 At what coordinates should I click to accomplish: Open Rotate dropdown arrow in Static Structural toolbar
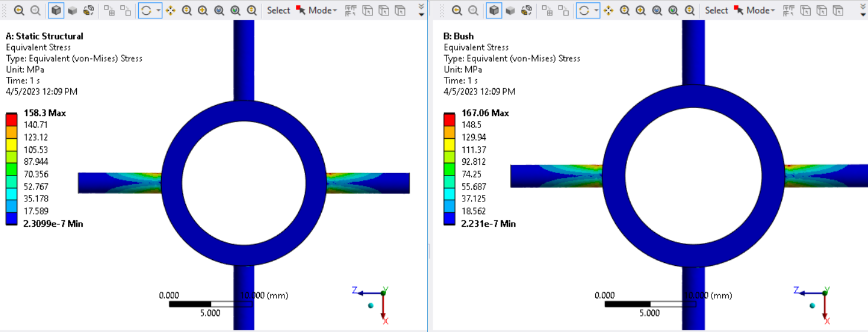click(x=158, y=11)
